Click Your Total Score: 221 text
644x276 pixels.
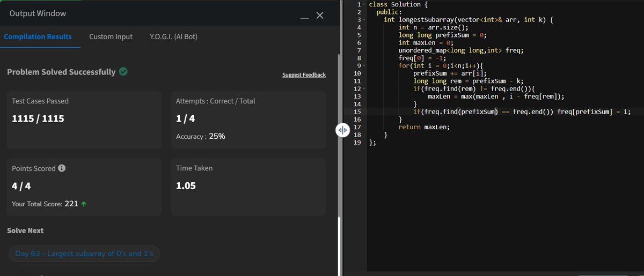(45, 204)
